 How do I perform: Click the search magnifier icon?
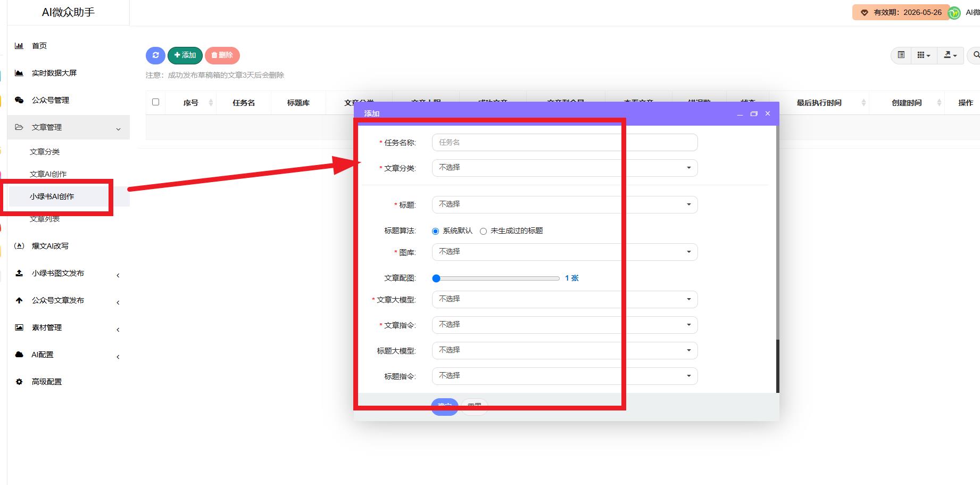pos(975,55)
